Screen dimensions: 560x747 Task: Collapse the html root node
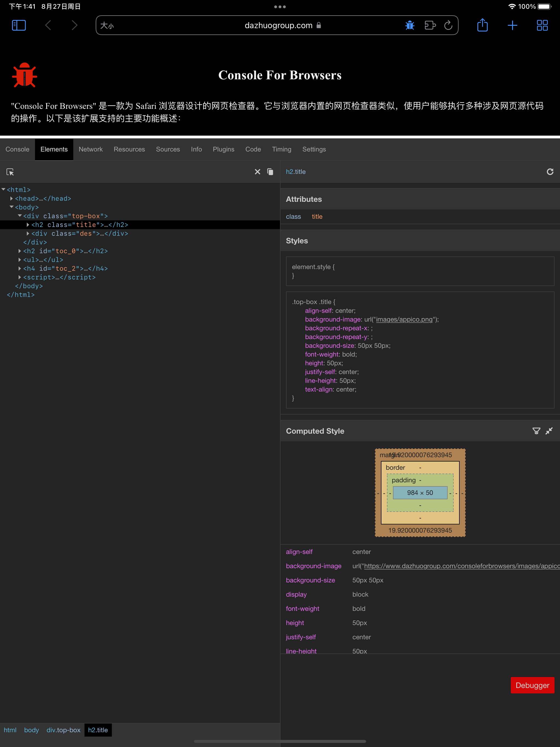(3, 189)
